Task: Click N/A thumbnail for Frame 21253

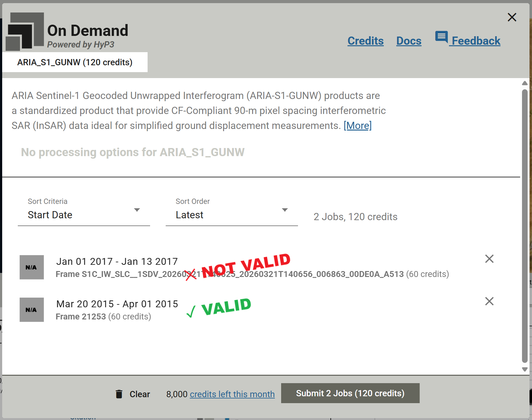Action: tap(32, 310)
